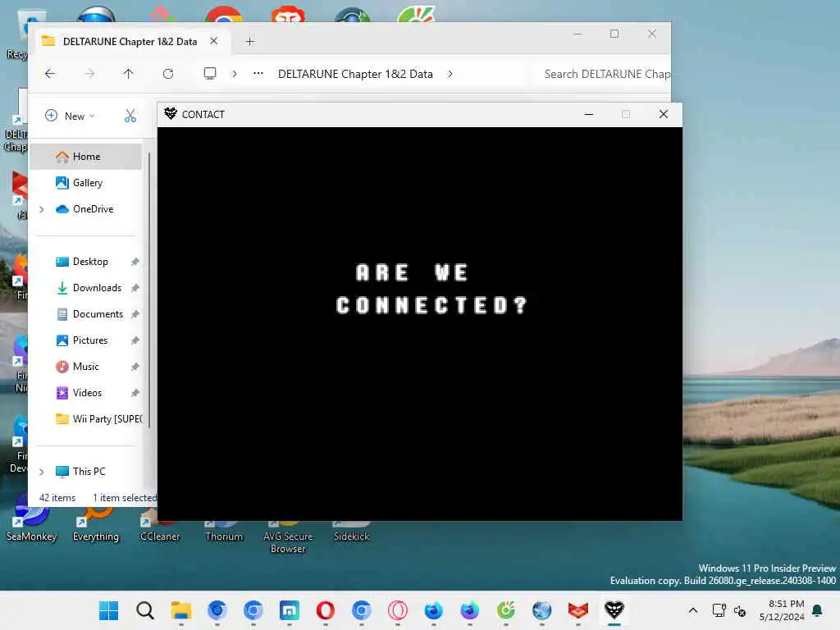Go up one folder level

tap(128, 74)
